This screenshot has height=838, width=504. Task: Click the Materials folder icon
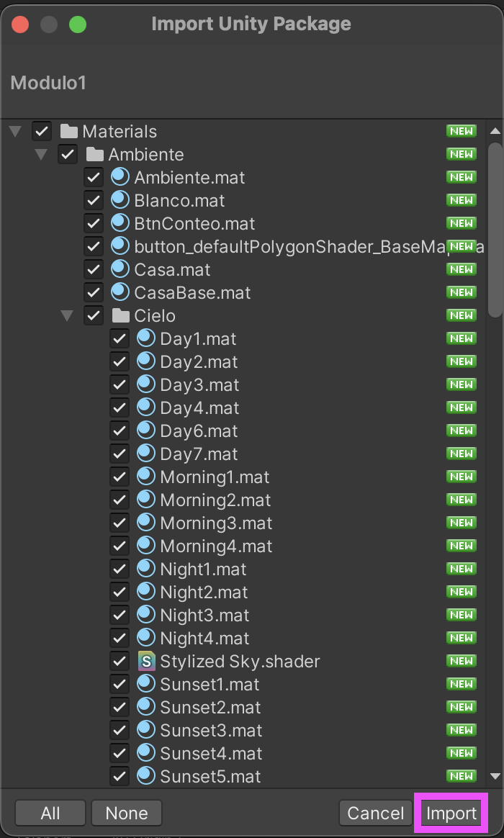pos(69,131)
